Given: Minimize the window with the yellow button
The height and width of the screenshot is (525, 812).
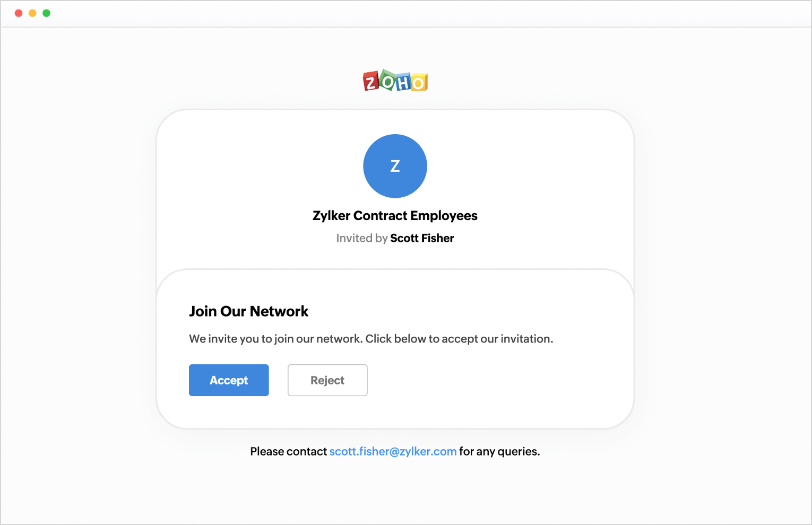Looking at the screenshot, I should pyautogui.click(x=32, y=13).
